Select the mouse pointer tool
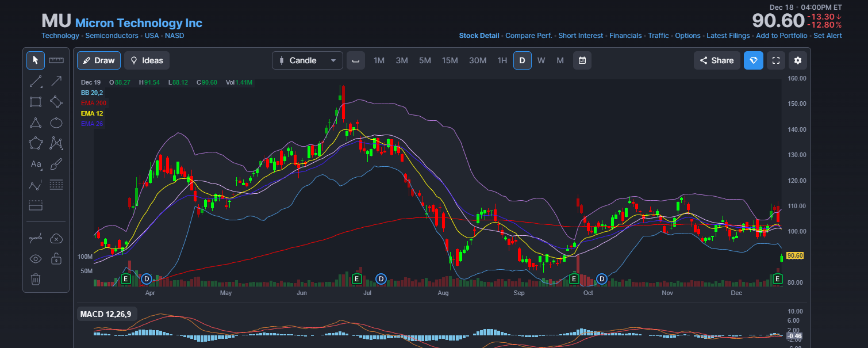 (36, 60)
